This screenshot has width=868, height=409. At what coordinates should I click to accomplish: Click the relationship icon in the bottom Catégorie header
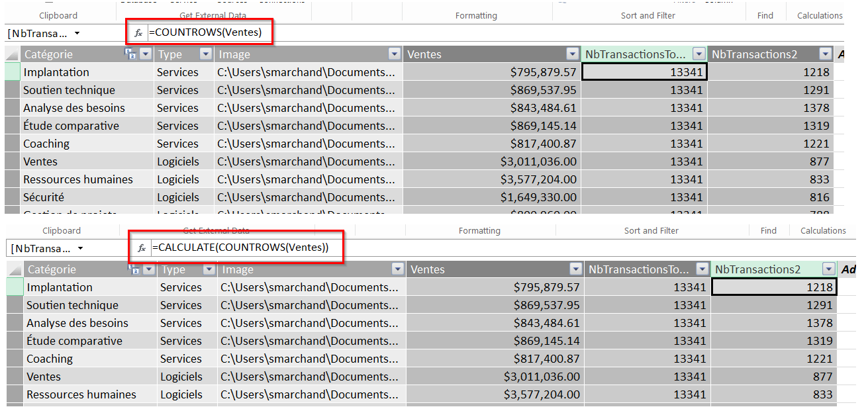point(134,270)
